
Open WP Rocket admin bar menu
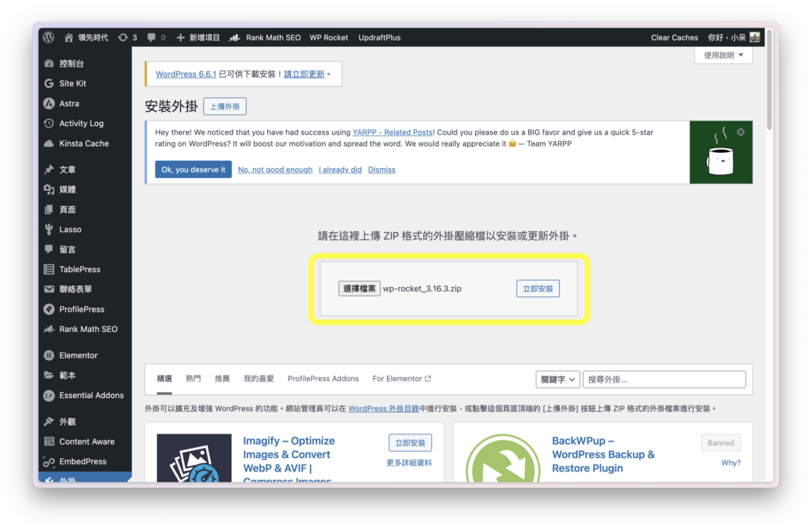tap(329, 37)
